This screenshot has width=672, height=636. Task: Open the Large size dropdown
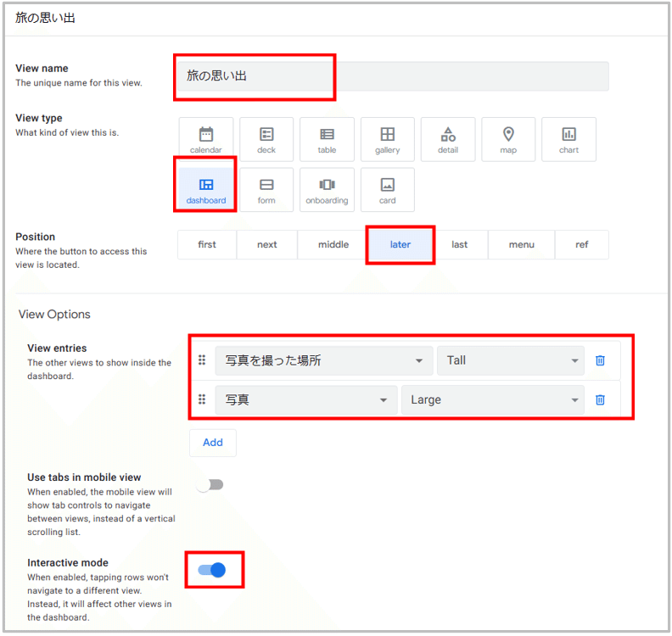(x=492, y=399)
